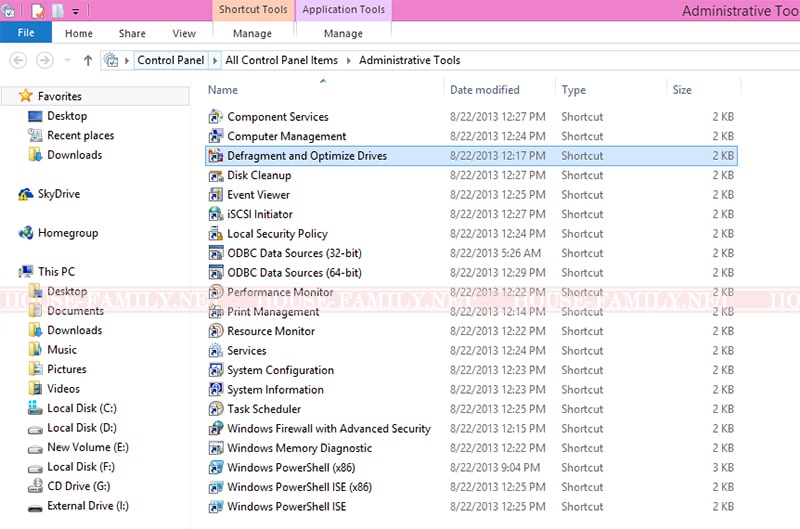Click the Control Panel breadcrumb
Screen dimensions: 800x529
pos(170,60)
